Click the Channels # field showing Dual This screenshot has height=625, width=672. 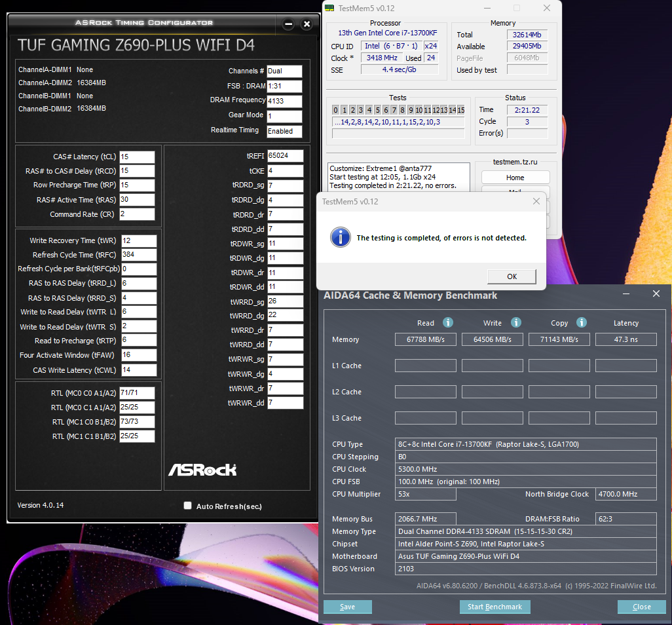[x=284, y=71]
